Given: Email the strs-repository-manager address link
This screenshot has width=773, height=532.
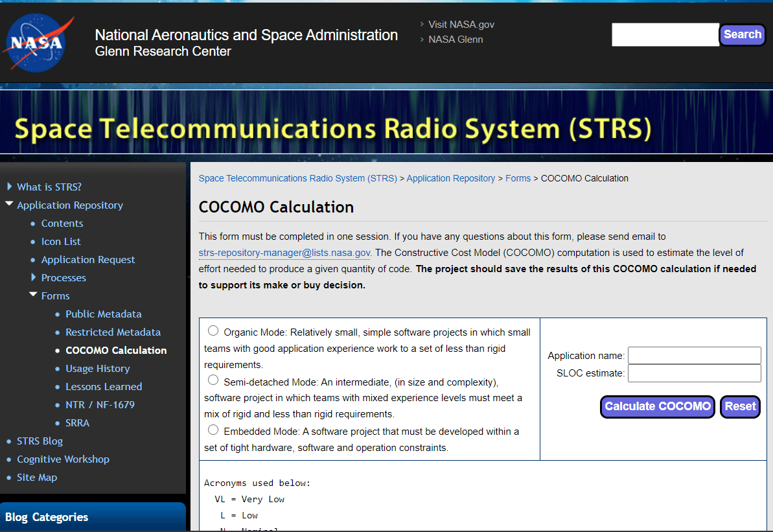Looking at the screenshot, I should (x=284, y=253).
